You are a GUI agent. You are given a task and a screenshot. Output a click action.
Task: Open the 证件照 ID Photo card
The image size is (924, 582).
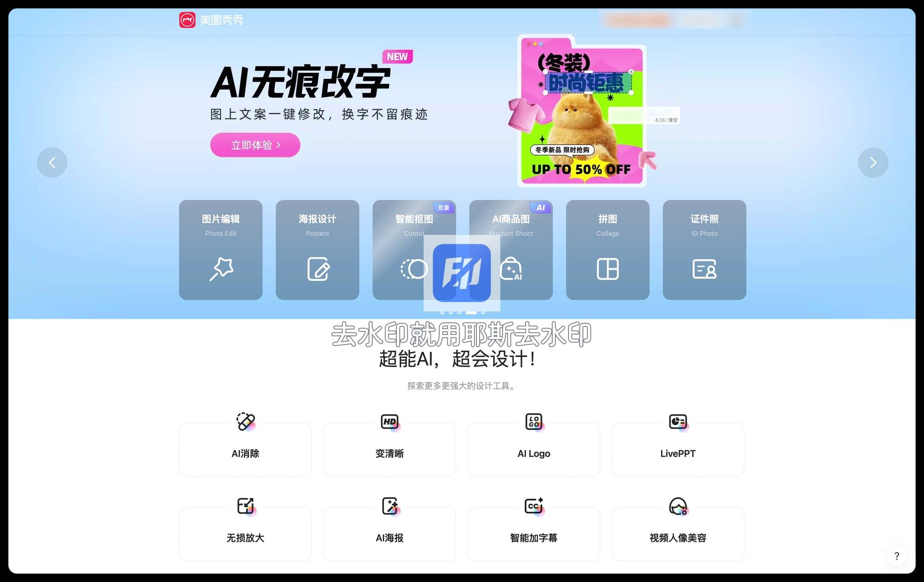(704, 250)
